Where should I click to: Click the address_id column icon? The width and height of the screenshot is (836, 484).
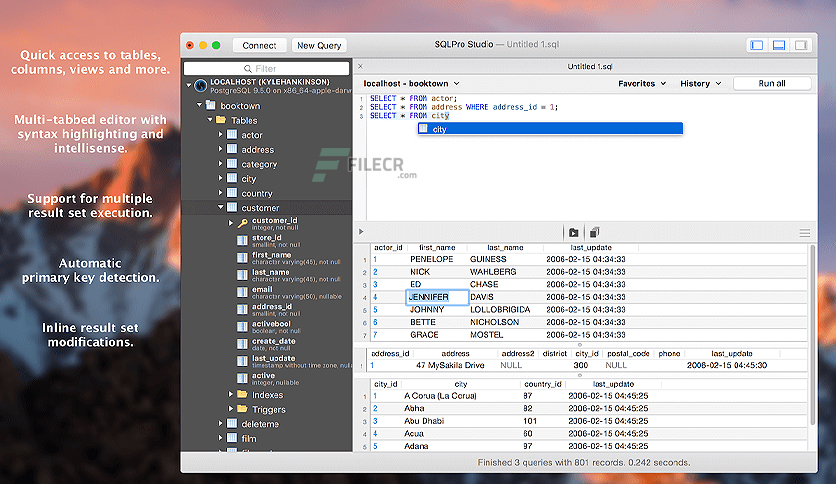[x=243, y=309]
